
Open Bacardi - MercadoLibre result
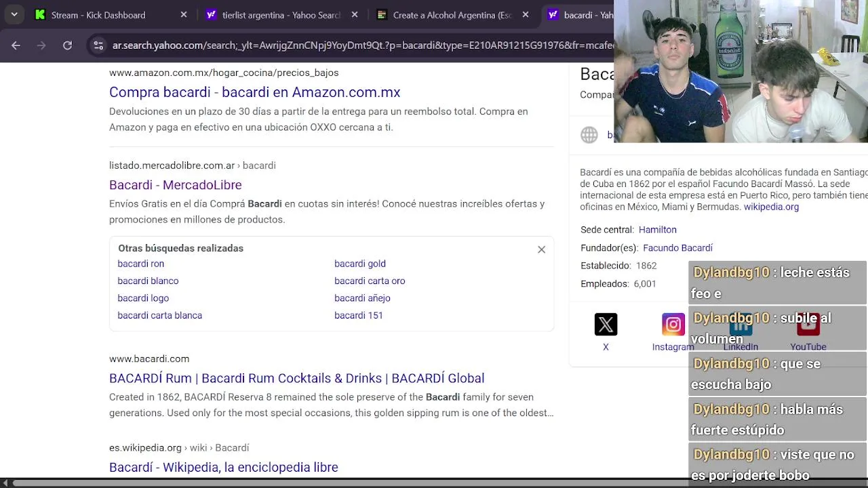click(176, 185)
